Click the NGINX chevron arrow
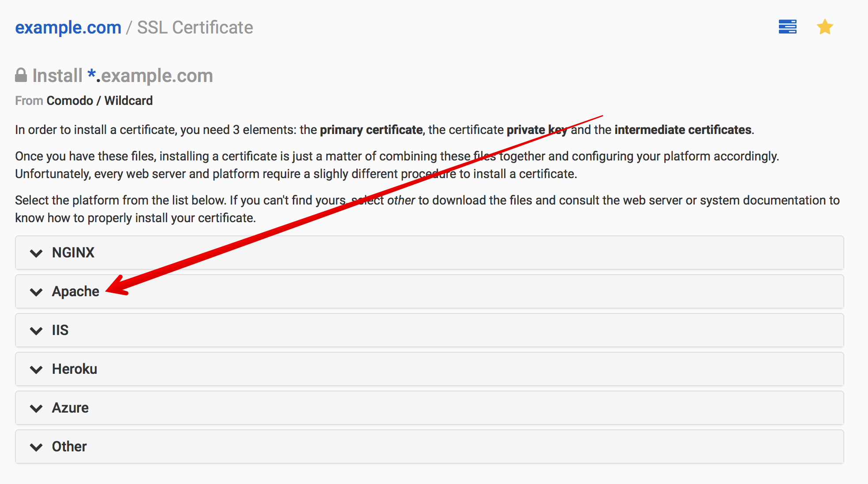 36,253
